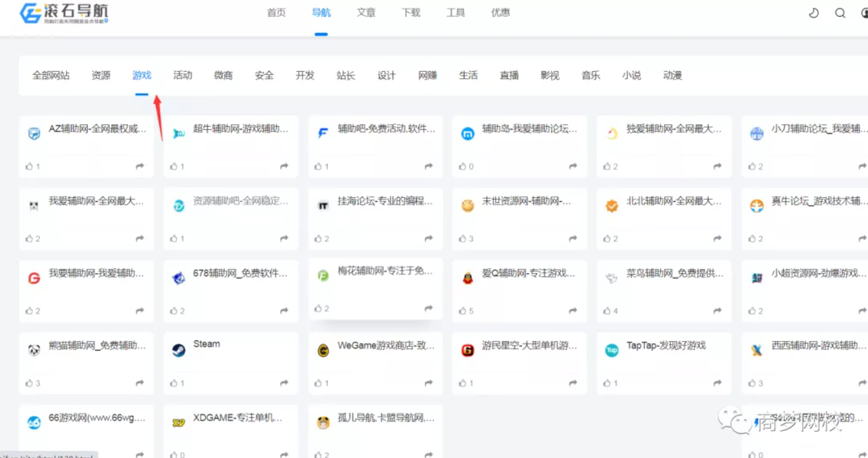Switch to 全部网站 category tab
The image size is (868, 458).
pos(51,76)
